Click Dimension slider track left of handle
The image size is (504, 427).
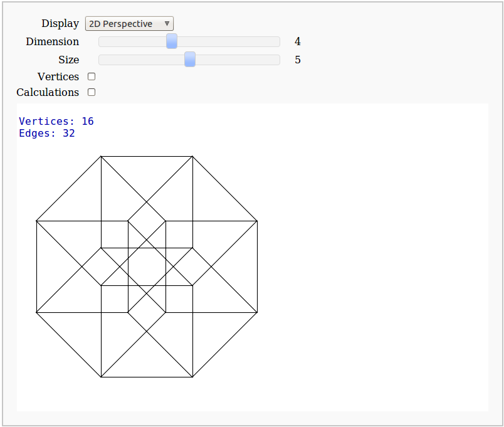pos(132,41)
